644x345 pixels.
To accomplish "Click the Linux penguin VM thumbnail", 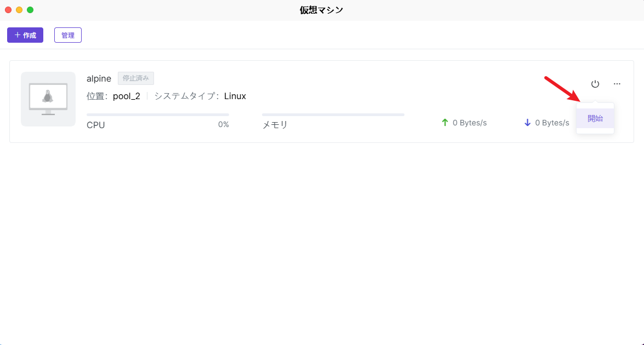I will 48,99.
